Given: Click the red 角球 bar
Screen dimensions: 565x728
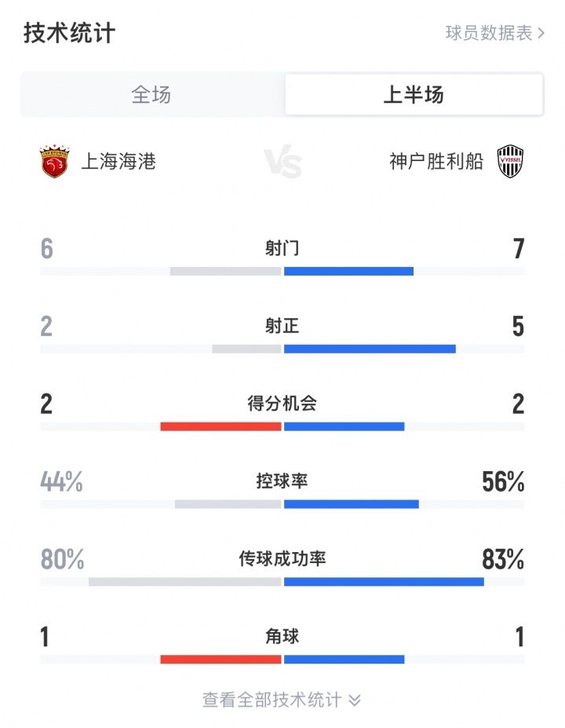Looking at the screenshot, I should [x=221, y=660].
